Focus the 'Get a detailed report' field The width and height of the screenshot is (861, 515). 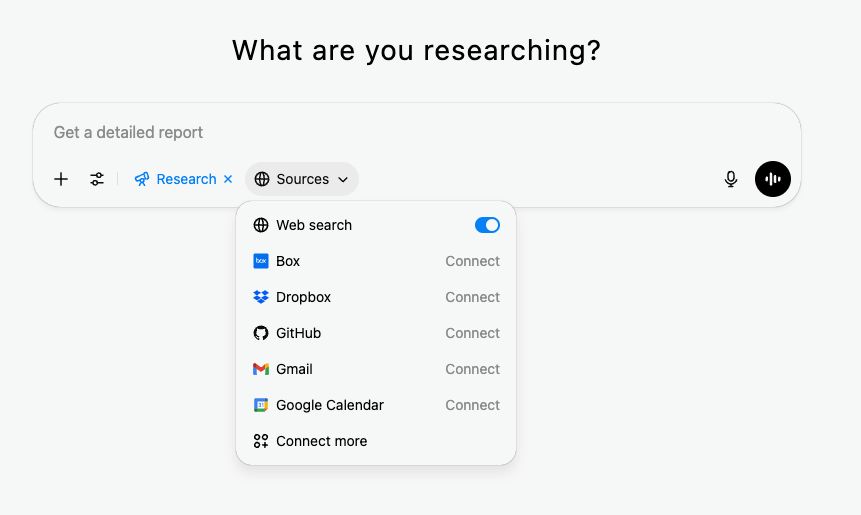400,132
